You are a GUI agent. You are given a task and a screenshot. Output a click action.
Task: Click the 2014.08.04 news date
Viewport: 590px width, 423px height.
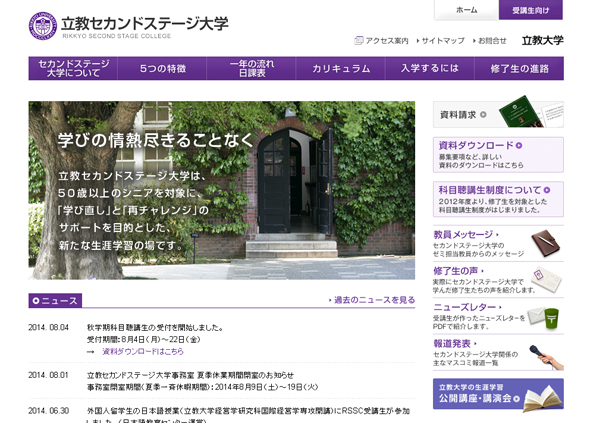(49, 327)
